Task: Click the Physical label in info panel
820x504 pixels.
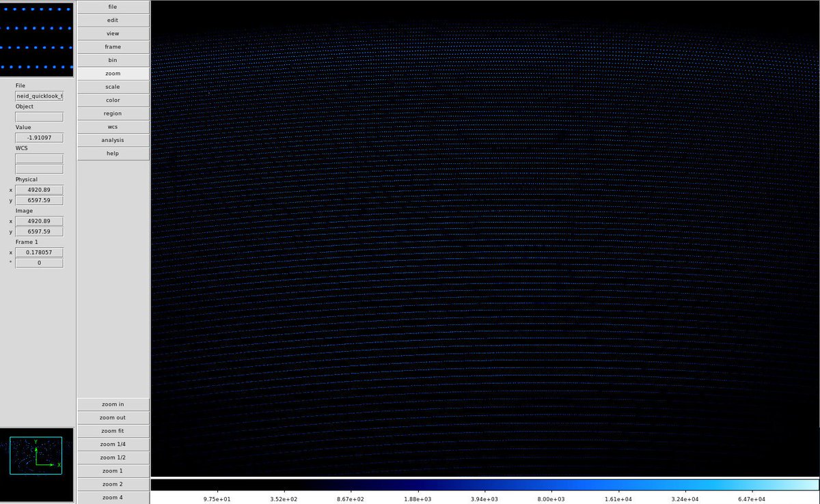Action: [x=27, y=180]
